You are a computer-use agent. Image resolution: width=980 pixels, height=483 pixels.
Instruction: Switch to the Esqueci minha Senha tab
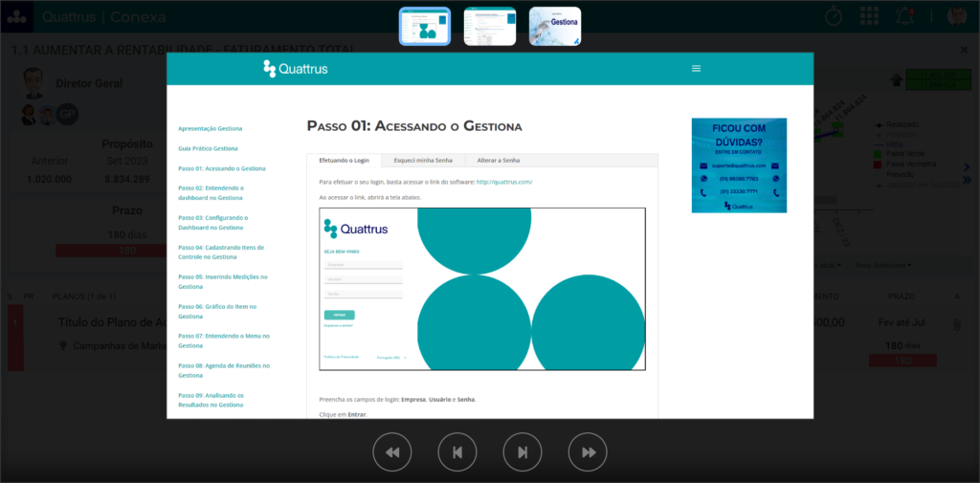coord(423,161)
